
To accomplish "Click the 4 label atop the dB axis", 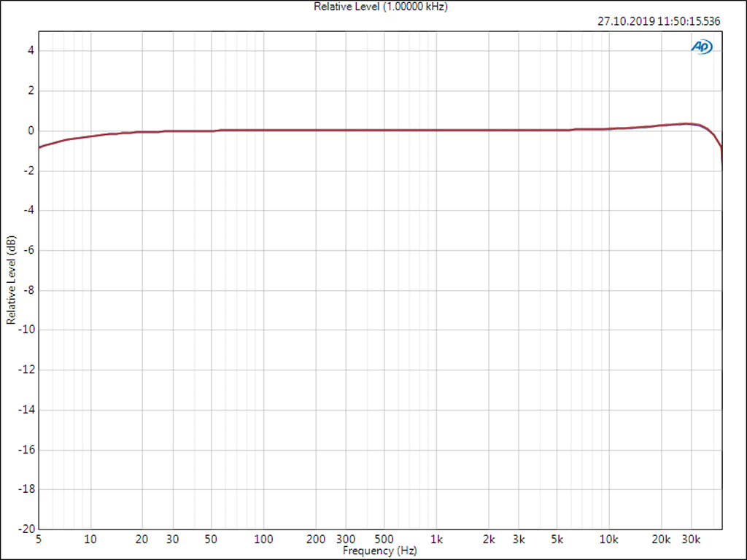I will [x=31, y=51].
